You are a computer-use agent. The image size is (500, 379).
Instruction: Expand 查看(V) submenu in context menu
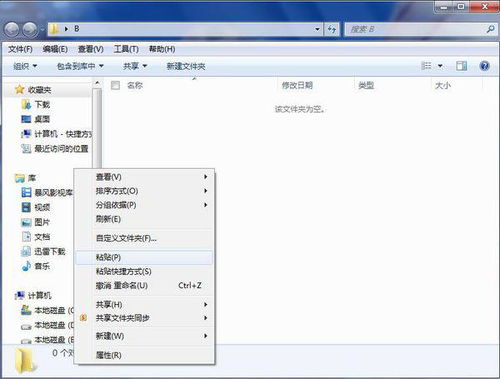point(144,177)
